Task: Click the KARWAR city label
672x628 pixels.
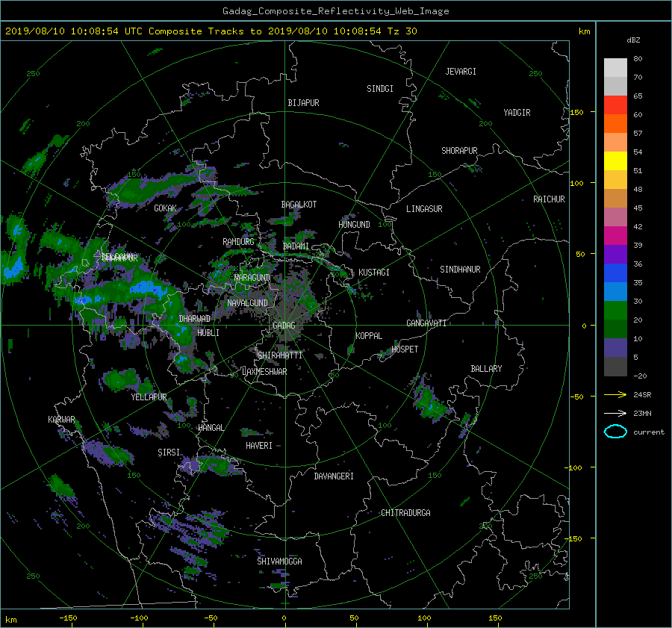Action: (x=61, y=420)
